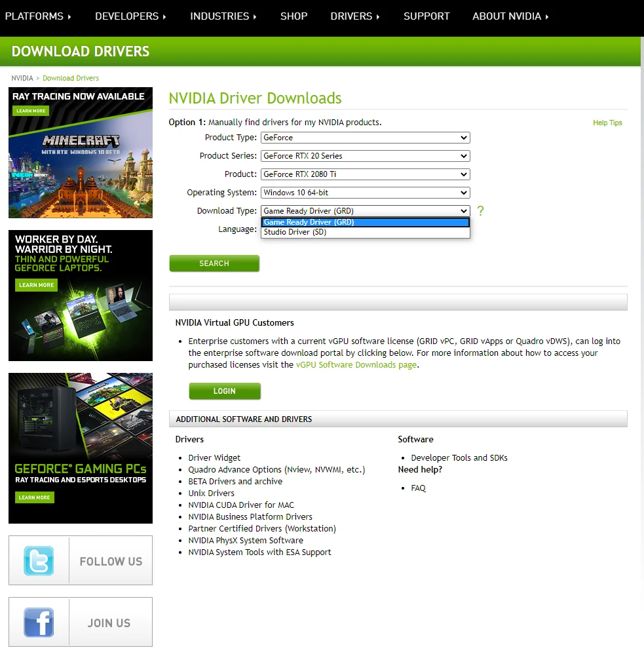
Task: Expand the Product dropdown showing RTX 2080 Ti
Action: (365, 174)
